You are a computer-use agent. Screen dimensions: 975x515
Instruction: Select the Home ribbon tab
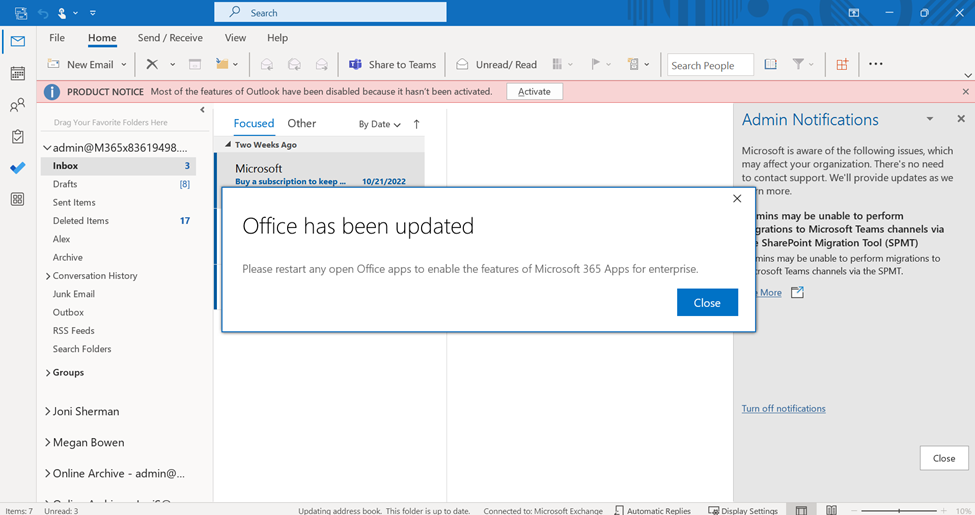(x=102, y=38)
